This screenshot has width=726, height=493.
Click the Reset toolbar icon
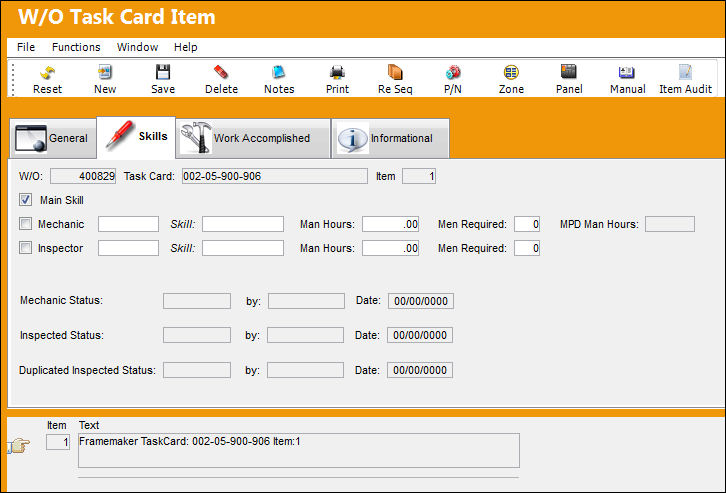click(47, 79)
